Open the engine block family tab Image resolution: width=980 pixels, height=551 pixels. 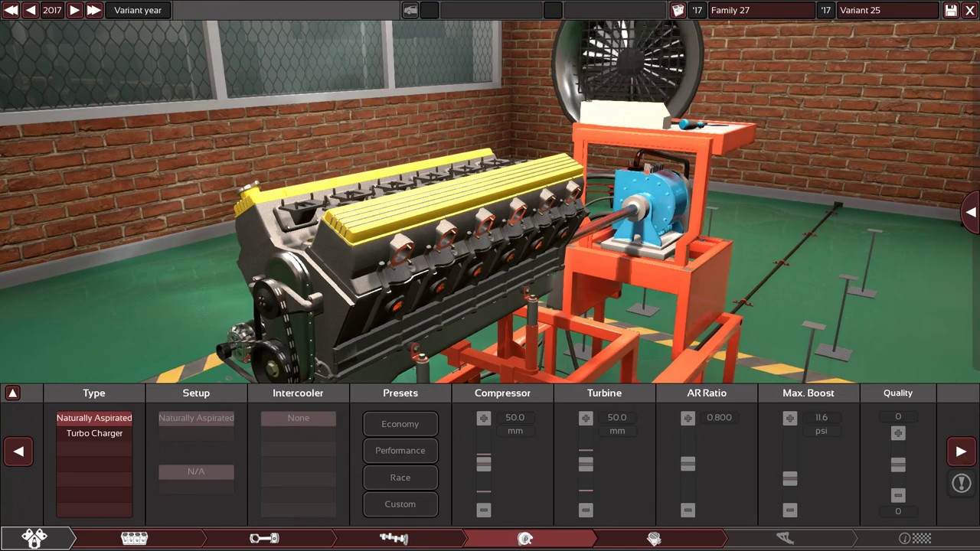135,539
